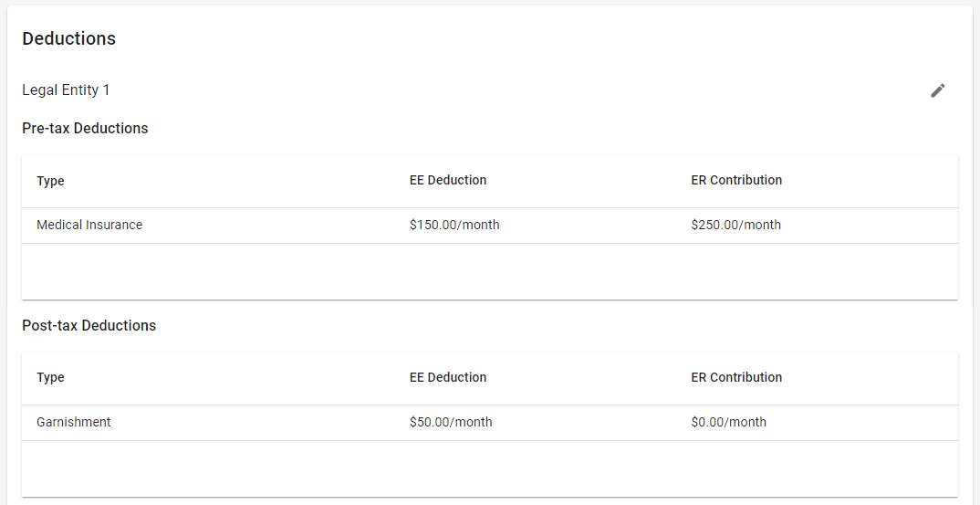Click the empty row below Medical Insurance
The height and width of the screenshot is (505, 980).
pyautogui.click(x=490, y=271)
